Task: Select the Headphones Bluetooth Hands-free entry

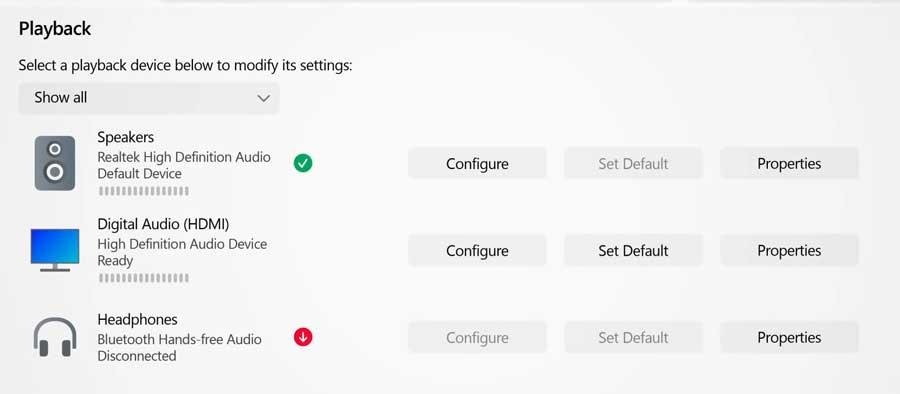Action: point(179,337)
